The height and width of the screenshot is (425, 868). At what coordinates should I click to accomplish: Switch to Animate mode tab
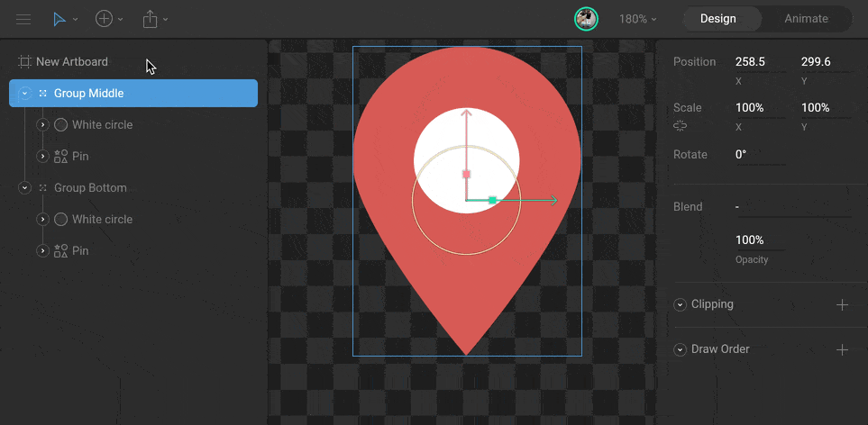(806, 19)
